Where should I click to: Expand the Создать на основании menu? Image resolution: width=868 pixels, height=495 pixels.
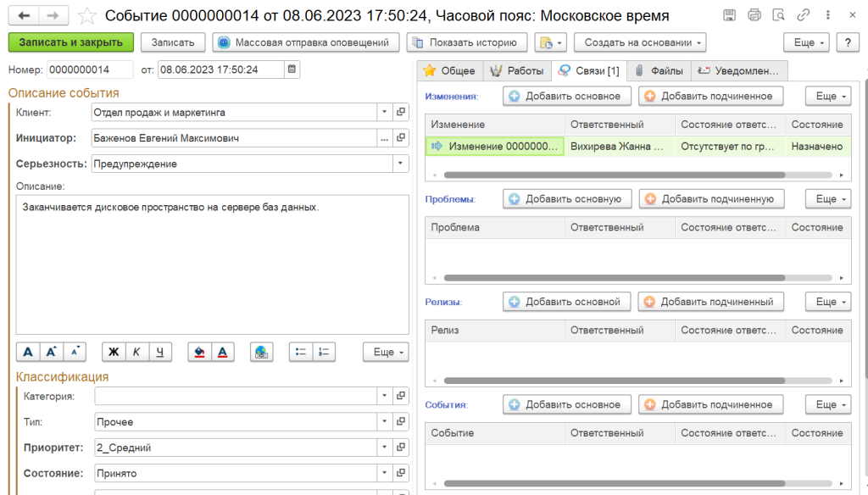point(639,42)
